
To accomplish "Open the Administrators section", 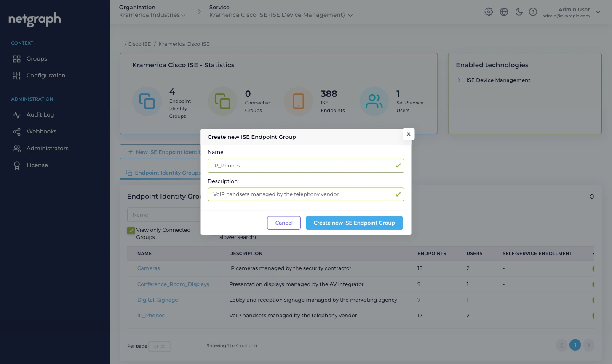I will [x=47, y=148].
